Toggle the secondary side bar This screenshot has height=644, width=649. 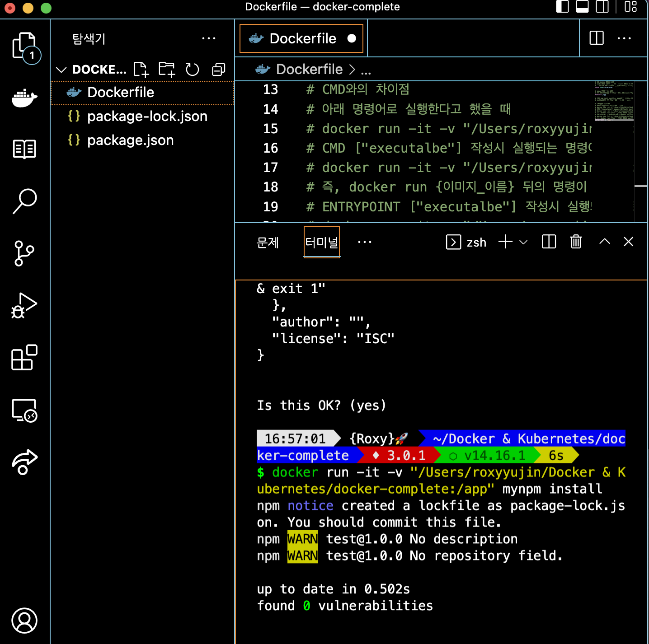[x=602, y=7]
